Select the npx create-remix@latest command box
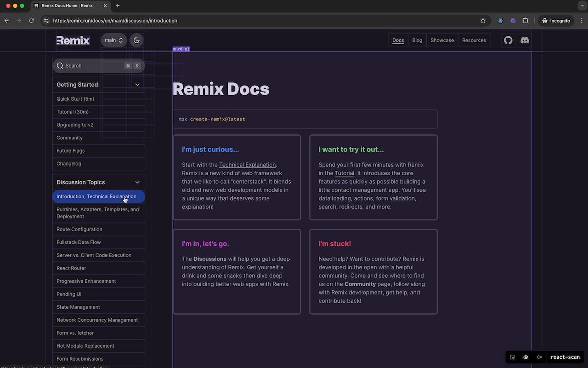588x368 pixels. tap(305, 119)
